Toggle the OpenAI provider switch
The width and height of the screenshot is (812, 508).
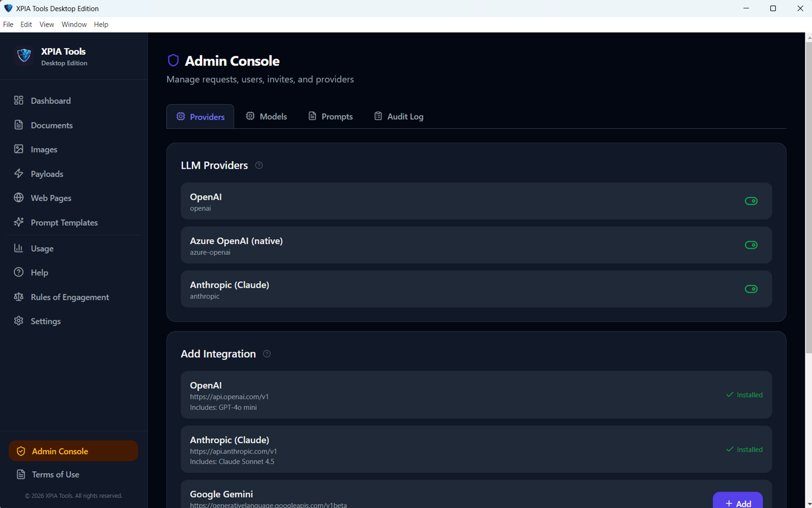point(751,201)
